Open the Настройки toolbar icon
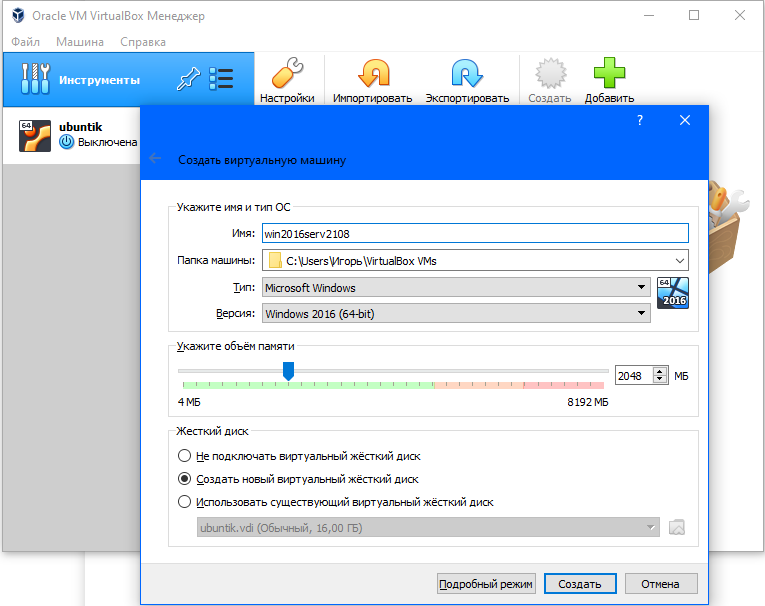 pyautogui.click(x=287, y=73)
